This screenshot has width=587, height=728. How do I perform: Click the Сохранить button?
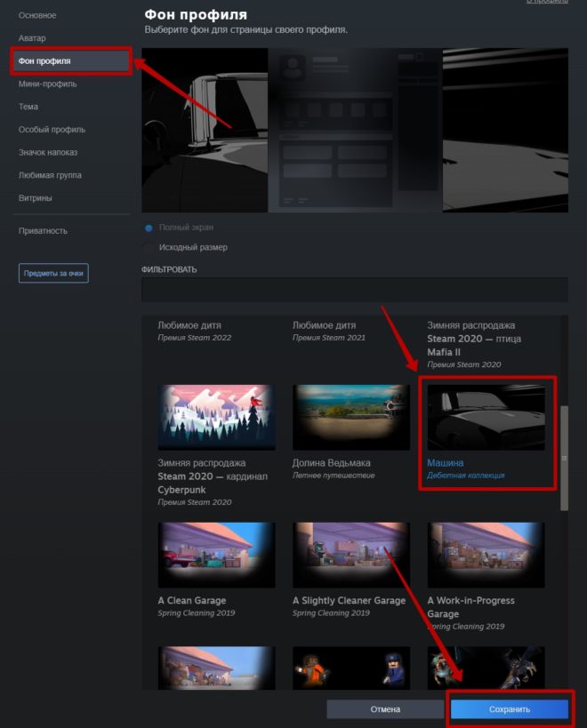(x=510, y=709)
